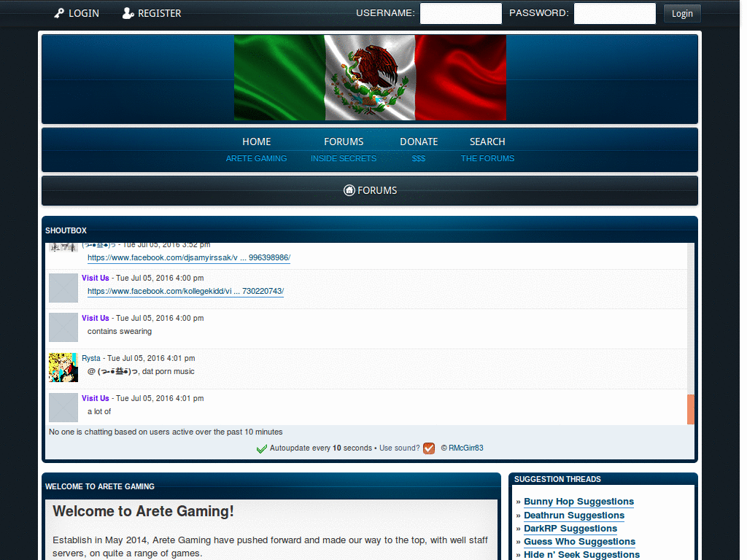Click 'No one is chatting' status text
This screenshot has width=747, height=560.
(166, 432)
